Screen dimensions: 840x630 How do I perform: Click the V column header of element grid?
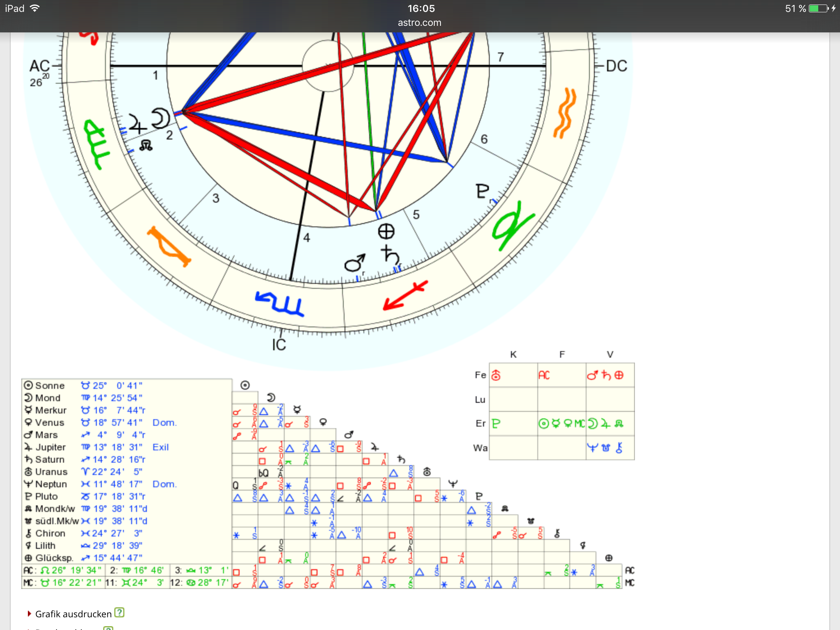[x=610, y=354]
